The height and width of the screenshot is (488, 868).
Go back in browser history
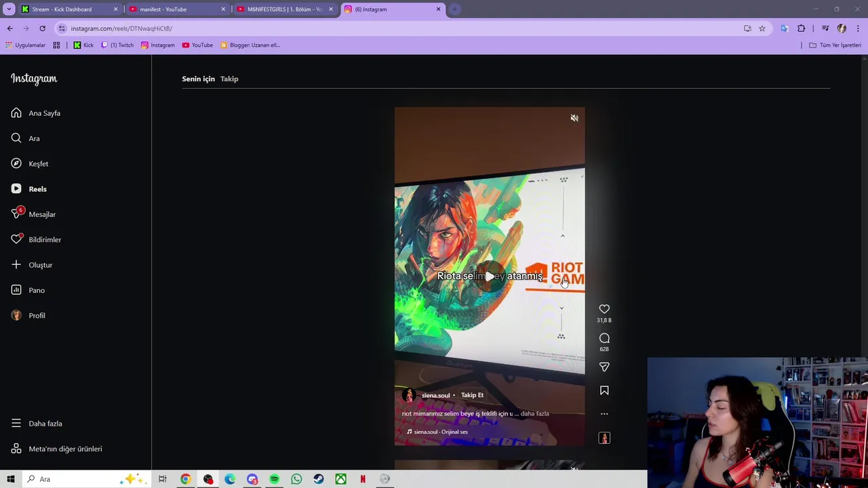click(x=9, y=28)
